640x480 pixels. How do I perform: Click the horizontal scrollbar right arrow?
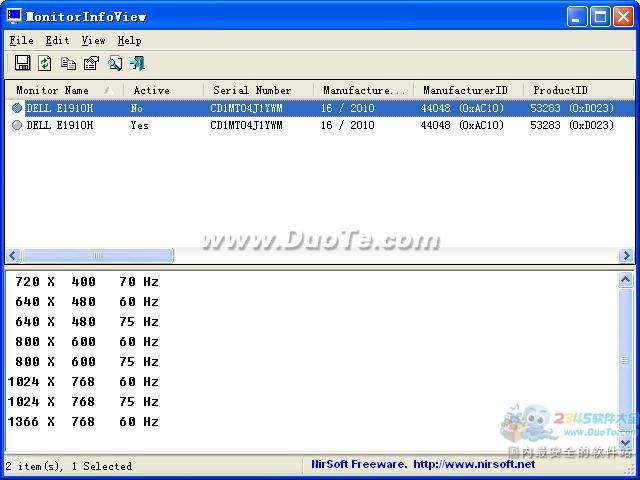tap(626, 256)
